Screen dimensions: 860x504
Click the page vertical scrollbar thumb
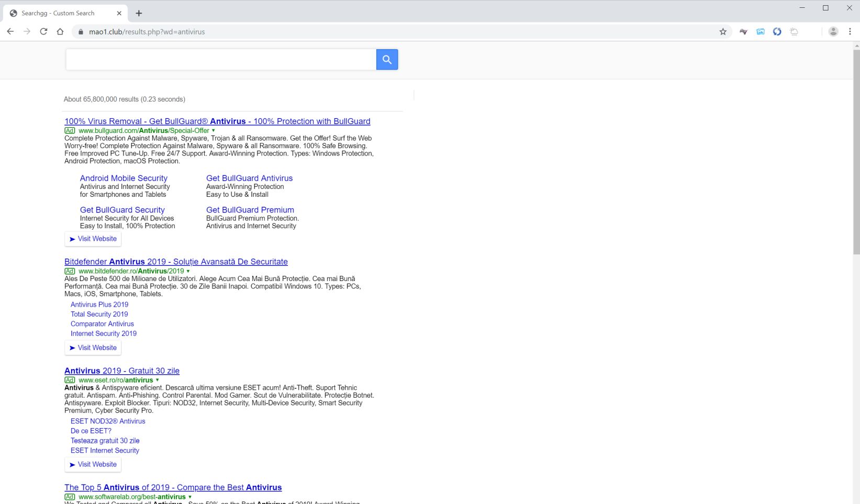click(x=856, y=152)
